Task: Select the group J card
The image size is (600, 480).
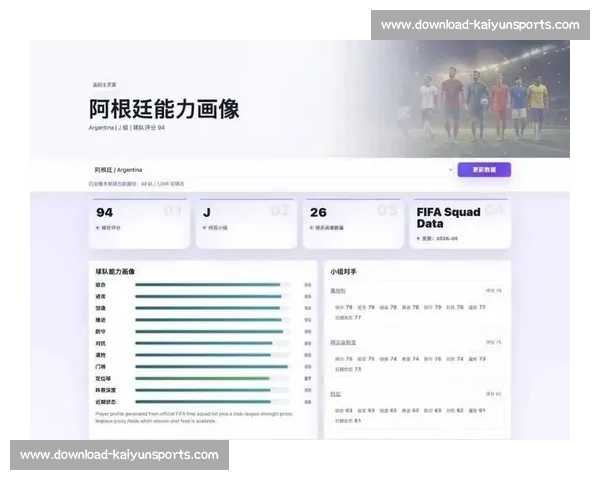Action: tap(246, 223)
